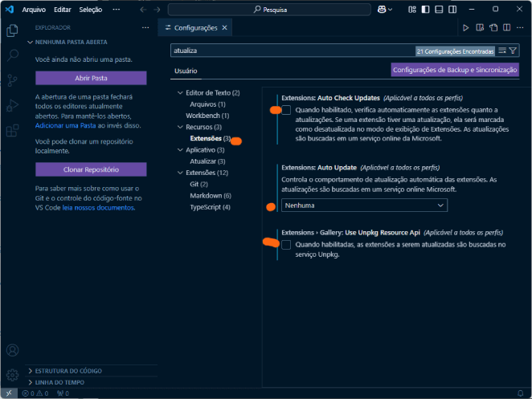Enable Use Unpkg Resource Api checkbox
Image resolution: width=532 pixels, height=399 pixels.
286,244
